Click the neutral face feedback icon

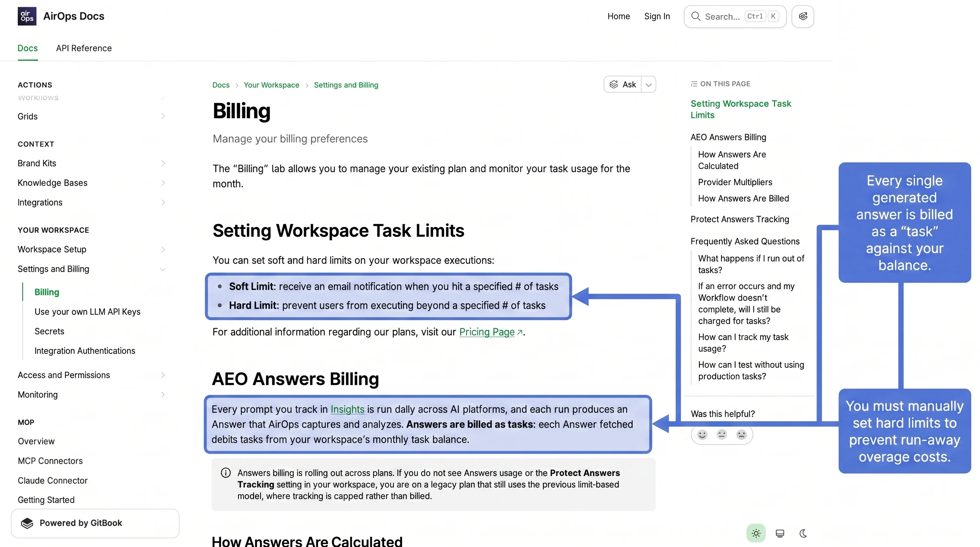[x=722, y=434]
